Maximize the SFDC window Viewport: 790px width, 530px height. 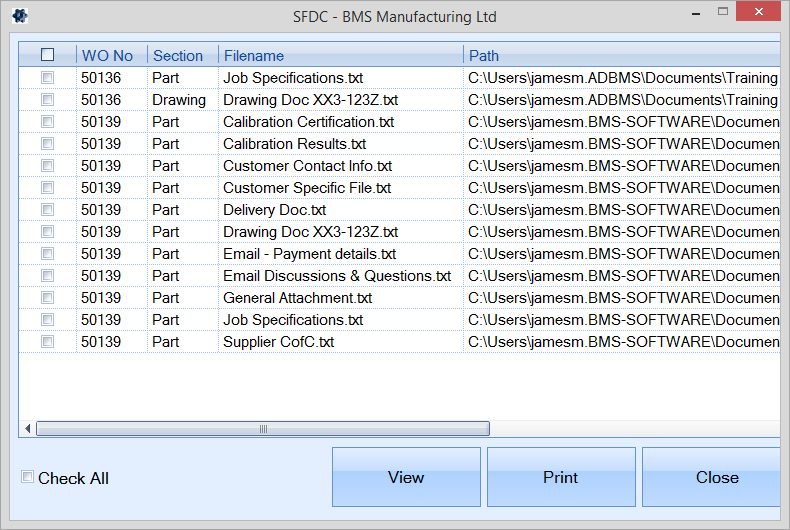click(723, 12)
